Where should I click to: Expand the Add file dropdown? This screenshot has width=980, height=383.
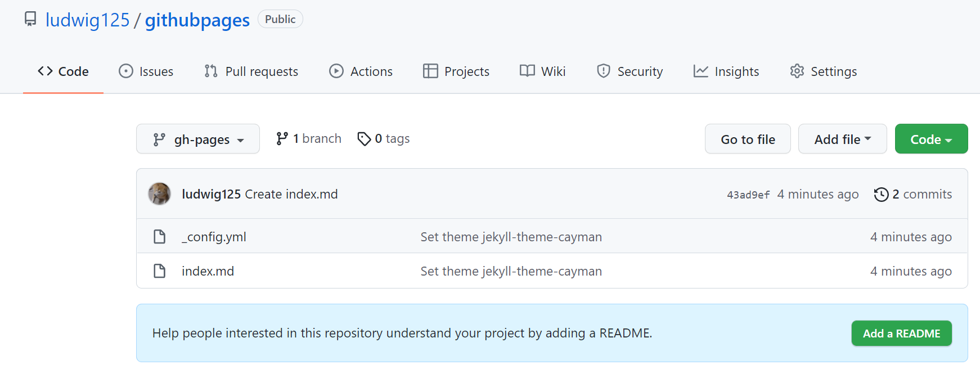[x=843, y=139]
